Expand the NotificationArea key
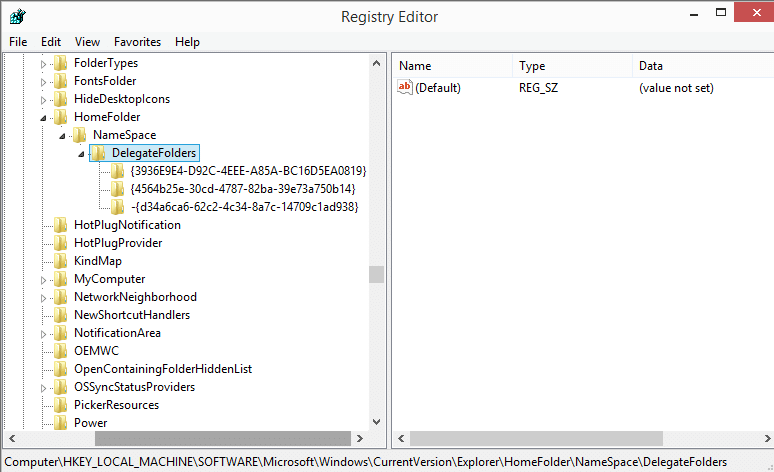Image resolution: width=774 pixels, height=472 pixels. click(43, 334)
